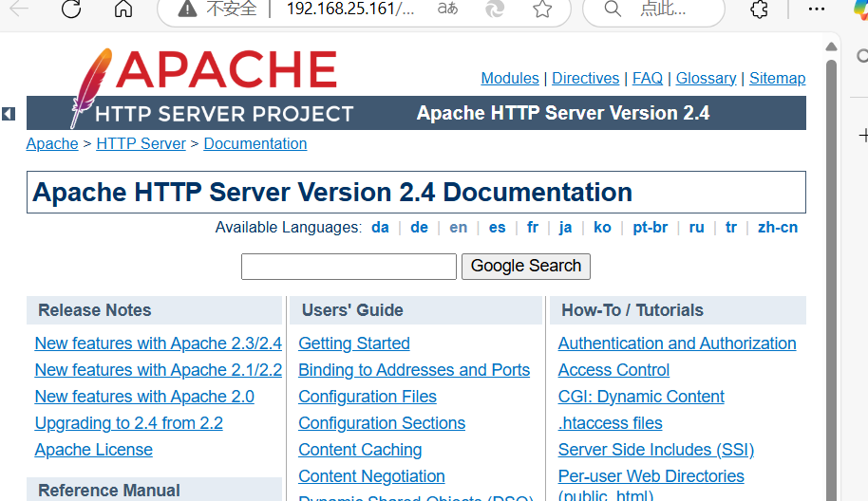Switch language to ja
This screenshot has height=501, width=868.
point(565,228)
